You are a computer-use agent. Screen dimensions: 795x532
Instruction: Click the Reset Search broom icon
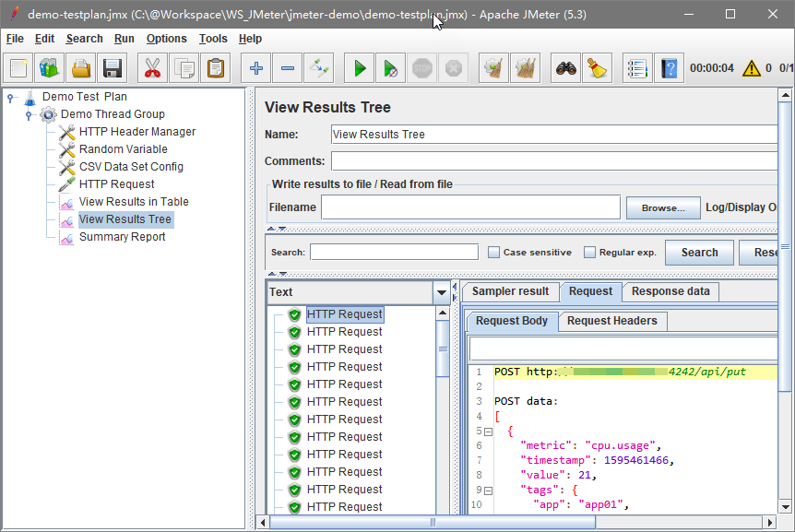pyautogui.click(x=598, y=68)
